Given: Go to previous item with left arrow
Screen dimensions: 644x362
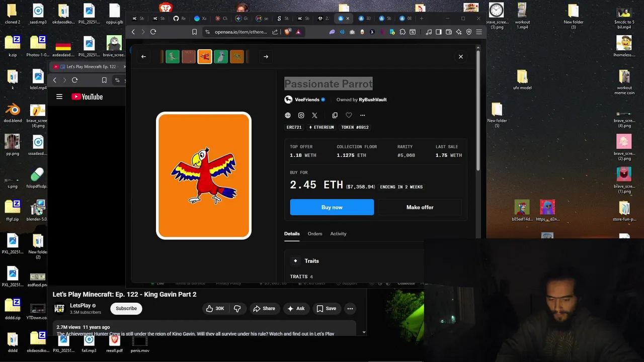Looking at the screenshot, I should [x=143, y=56].
